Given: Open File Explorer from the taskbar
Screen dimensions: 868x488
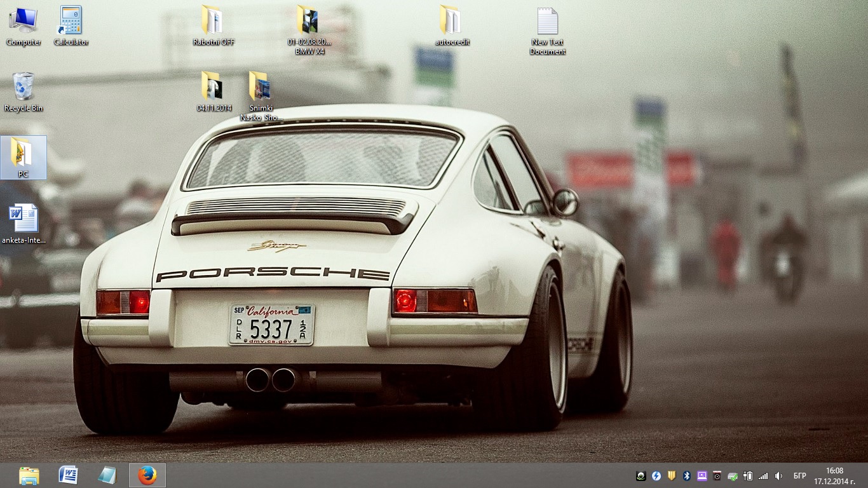Looking at the screenshot, I should tap(29, 475).
